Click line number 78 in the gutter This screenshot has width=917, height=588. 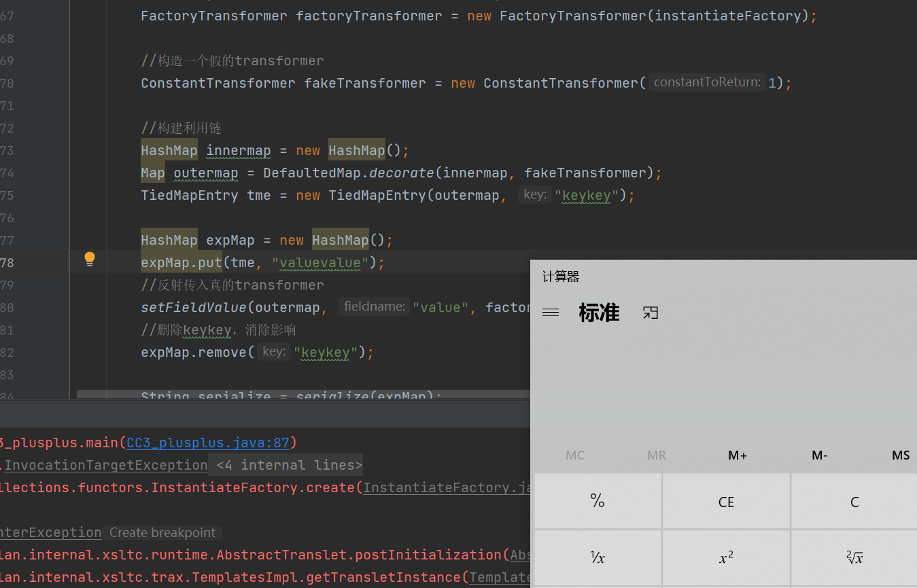tap(7, 262)
